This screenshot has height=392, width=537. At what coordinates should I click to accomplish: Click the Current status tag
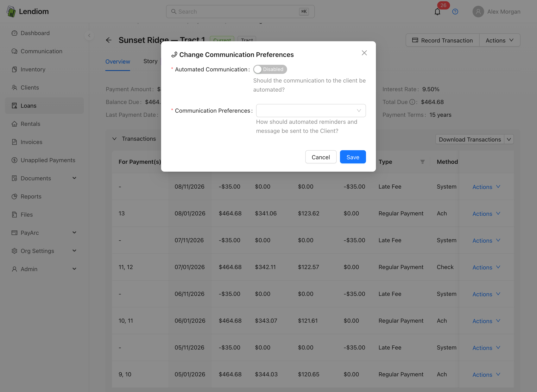pyautogui.click(x=222, y=39)
